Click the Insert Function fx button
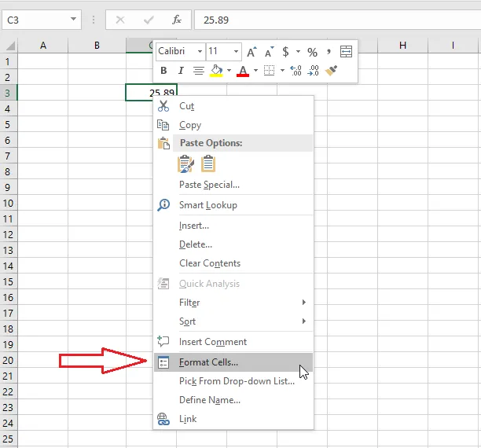Viewport: 481px width, 448px height. point(176,20)
